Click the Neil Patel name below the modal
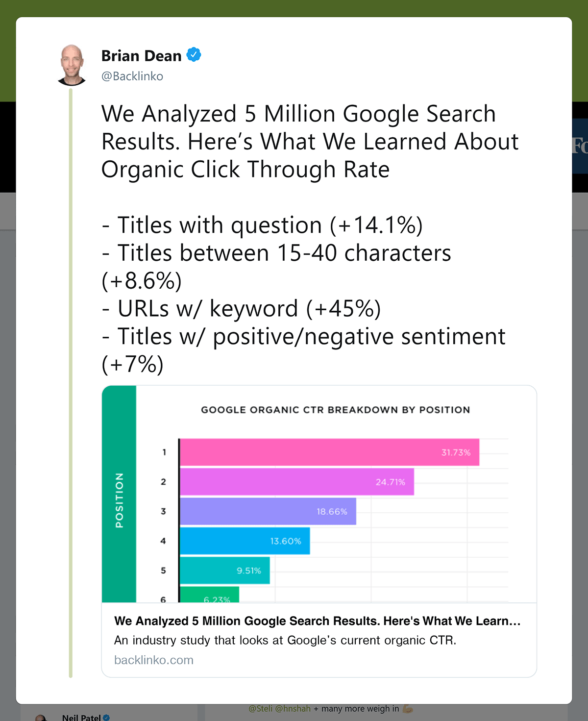 pyautogui.click(x=81, y=717)
